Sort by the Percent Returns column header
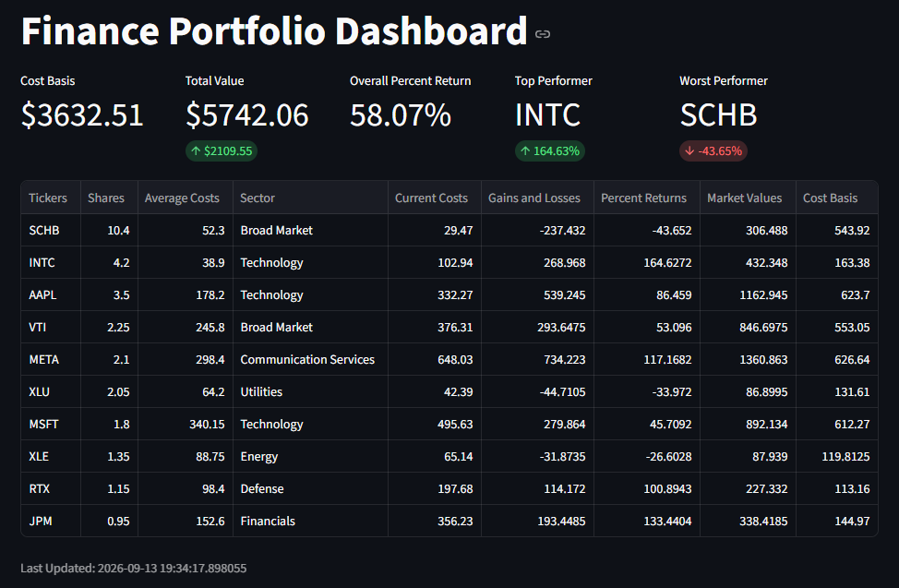Screen dimensions: 899x588 tap(647, 198)
